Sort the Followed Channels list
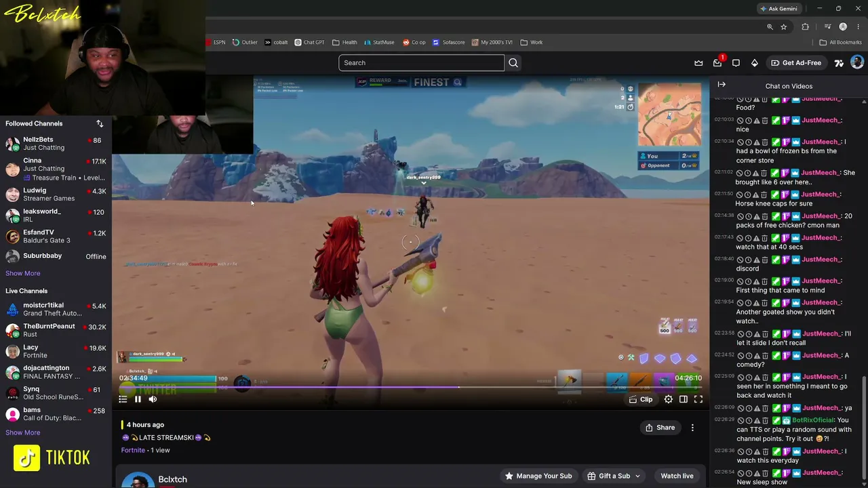This screenshot has height=488, width=868. pyautogui.click(x=100, y=123)
